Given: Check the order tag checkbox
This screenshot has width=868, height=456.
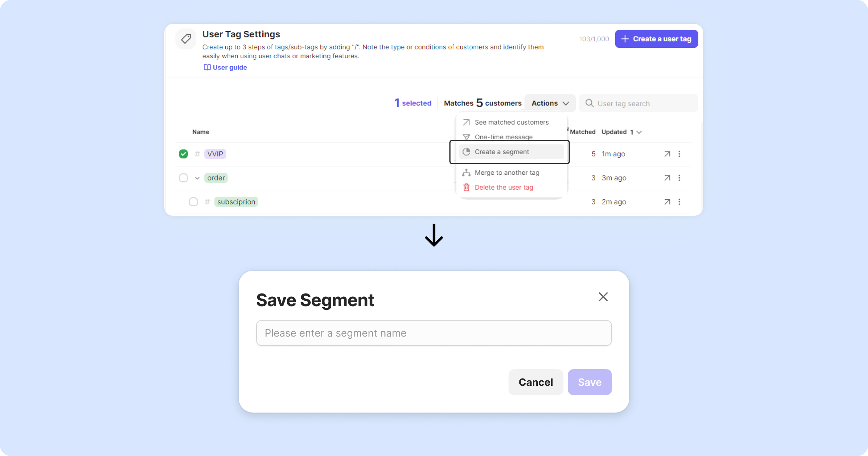Looking at the screenshot, I should pyautogui.click(x=183, y=178).
